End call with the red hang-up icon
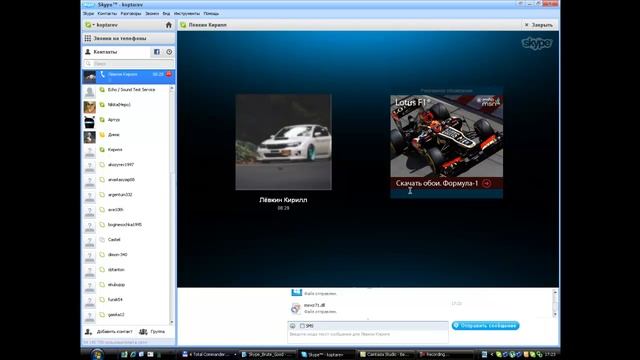Screen dimensions: 640x360 click(169, 74)
